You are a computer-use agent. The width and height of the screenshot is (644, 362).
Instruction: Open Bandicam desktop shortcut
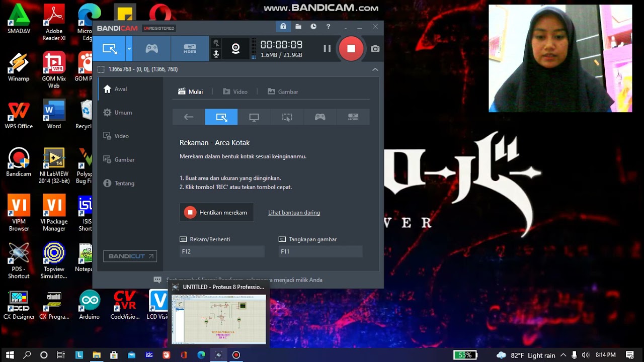[19, 162]
